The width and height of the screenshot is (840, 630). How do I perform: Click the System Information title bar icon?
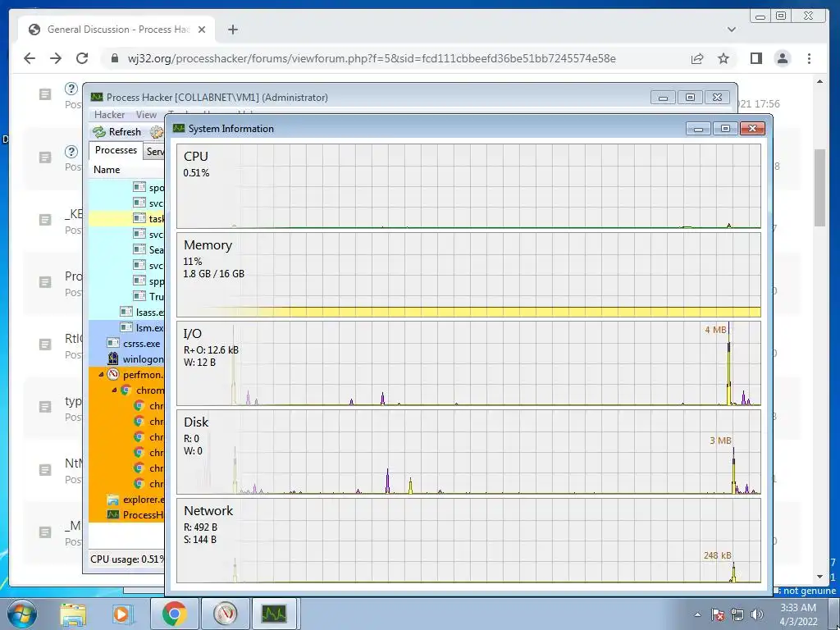[179, 129]
